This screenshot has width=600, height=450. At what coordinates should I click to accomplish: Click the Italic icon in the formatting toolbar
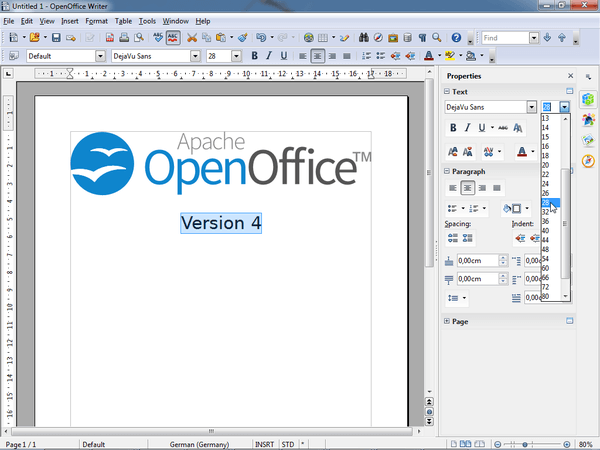coord(270,56)
